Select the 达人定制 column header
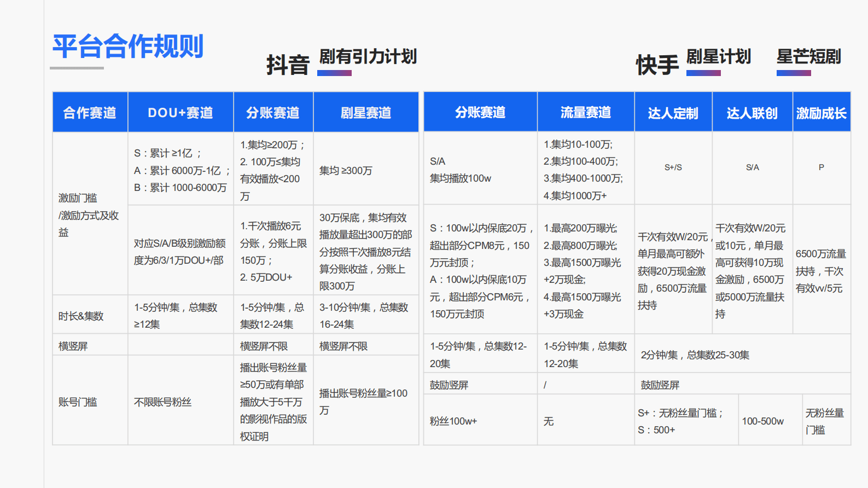The width and height of the screenshot is (868, 488). (x=673, y=112)
